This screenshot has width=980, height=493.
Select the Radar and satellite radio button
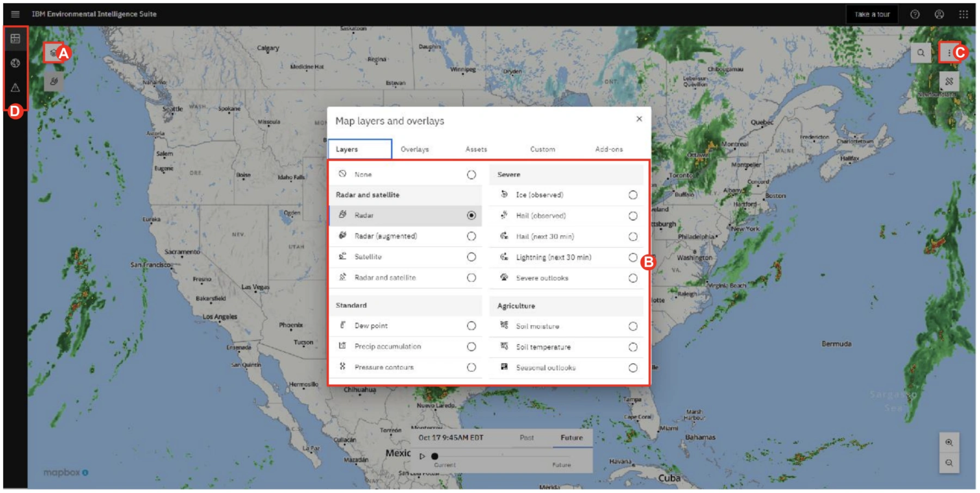pos(471,278)
